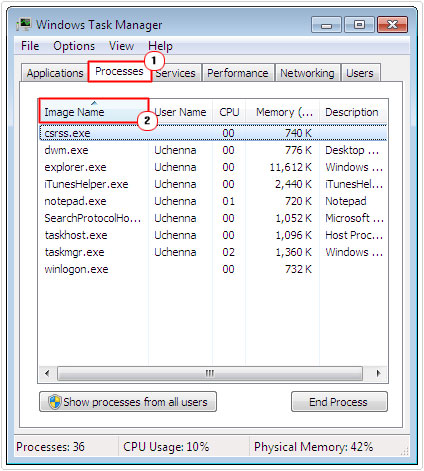Image resolution: width=424 pixels, height=471 pixels.
Task: Sort processes by CPU column header
Action: [229, 112]
